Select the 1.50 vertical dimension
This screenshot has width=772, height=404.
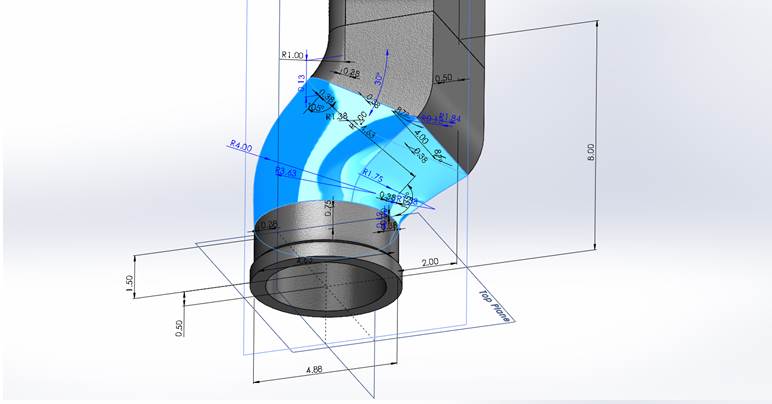pyautogui.click(x=129, y=283)
